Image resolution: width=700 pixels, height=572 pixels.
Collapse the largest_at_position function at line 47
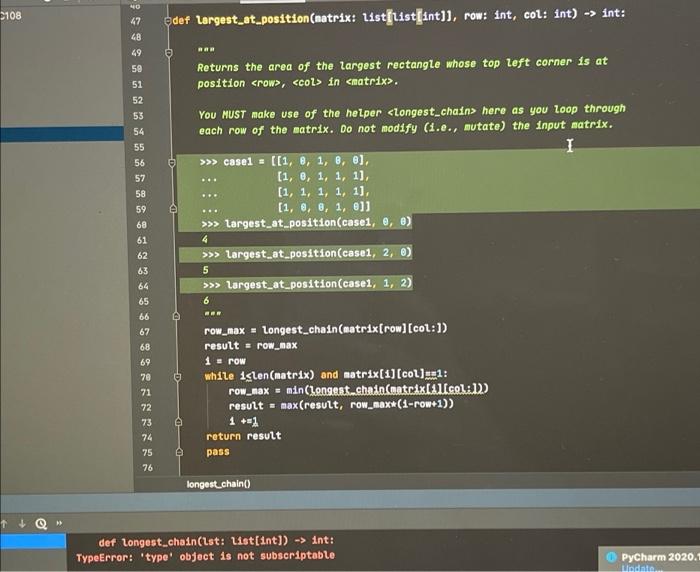pyautogui.click(x=168, y=21)
